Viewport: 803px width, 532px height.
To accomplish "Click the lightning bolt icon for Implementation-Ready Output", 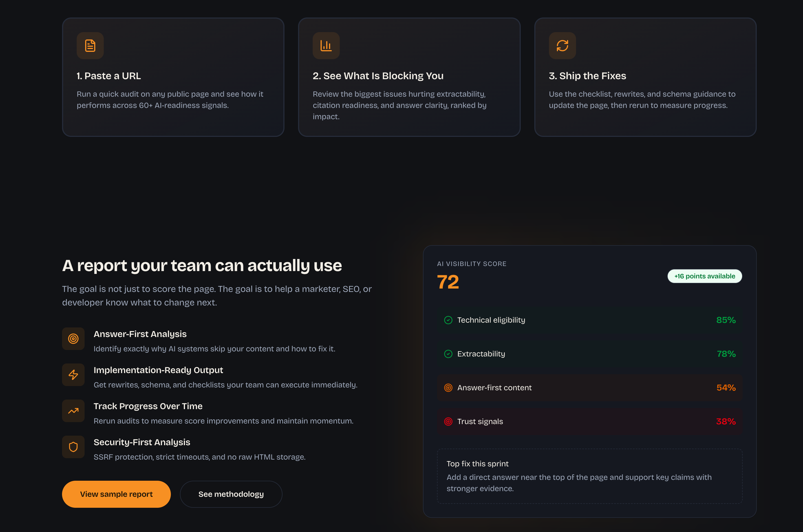I will pyautogui.click(x=73, y=374).
